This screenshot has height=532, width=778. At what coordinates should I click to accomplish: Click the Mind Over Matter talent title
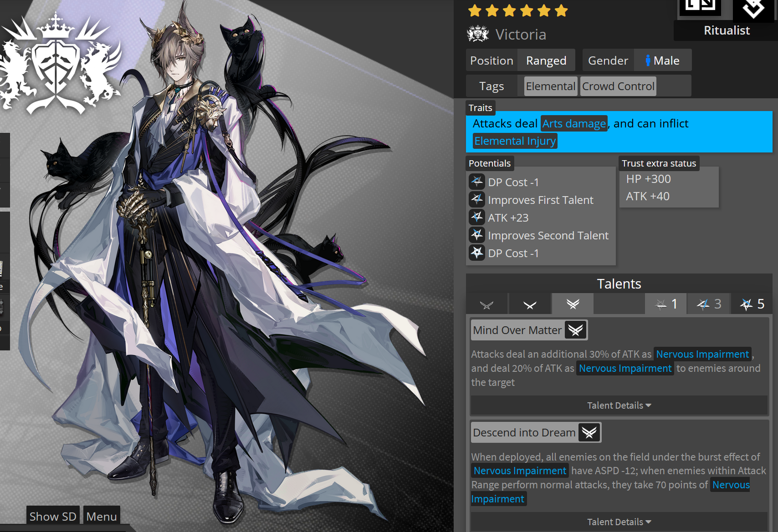[517, 330]
